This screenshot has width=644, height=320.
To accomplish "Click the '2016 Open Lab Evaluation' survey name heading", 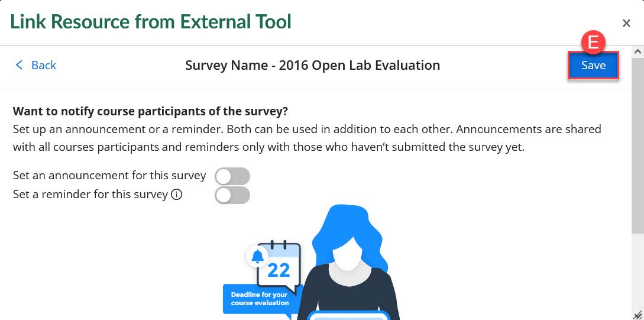I will tap(312, 65).
